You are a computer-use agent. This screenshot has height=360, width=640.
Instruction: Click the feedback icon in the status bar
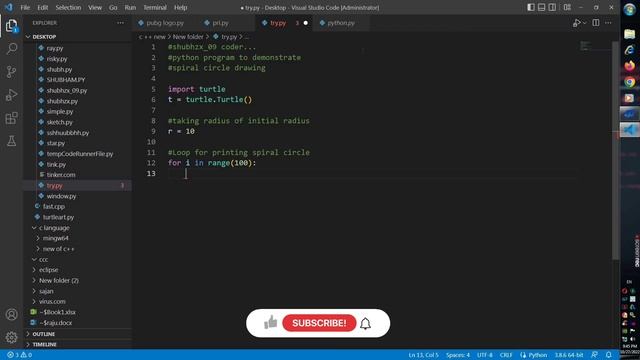[x=595, y=355]
